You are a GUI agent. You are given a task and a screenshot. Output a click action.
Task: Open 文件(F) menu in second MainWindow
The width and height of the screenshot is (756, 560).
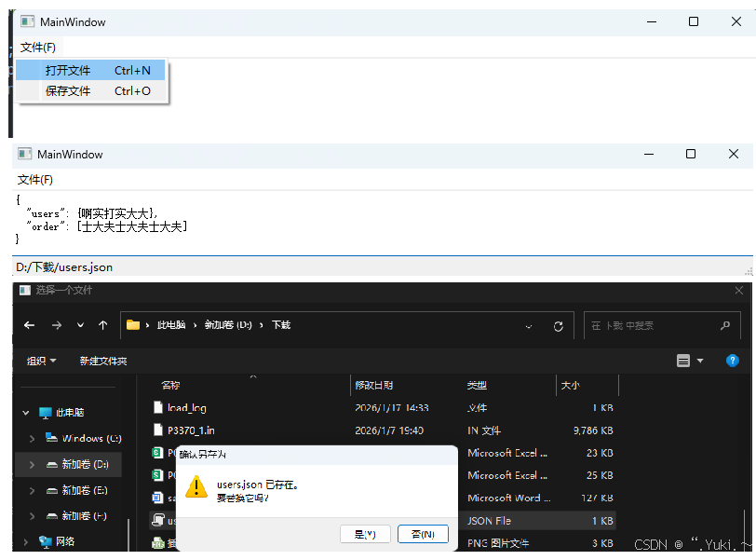[35, 180]
